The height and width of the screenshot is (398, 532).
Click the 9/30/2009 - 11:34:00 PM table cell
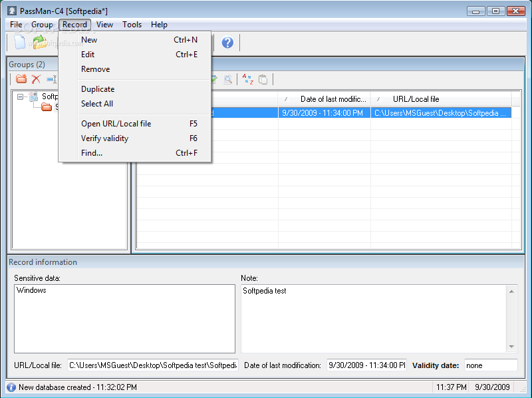[325, 112]
